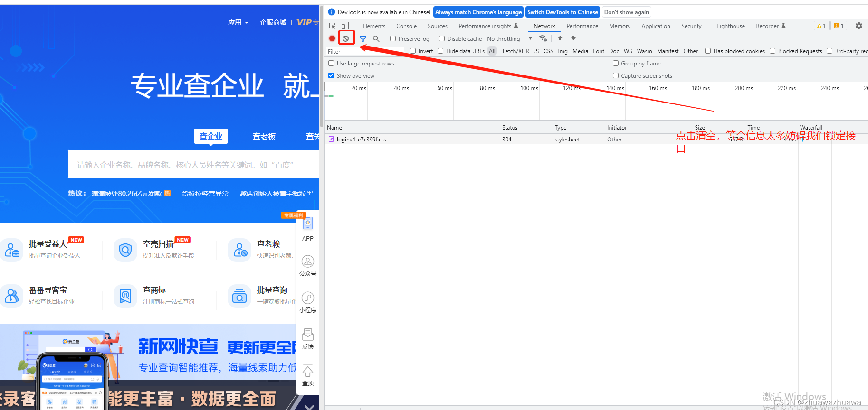Click the 置顶 back-to-top icon

[308, 371]
